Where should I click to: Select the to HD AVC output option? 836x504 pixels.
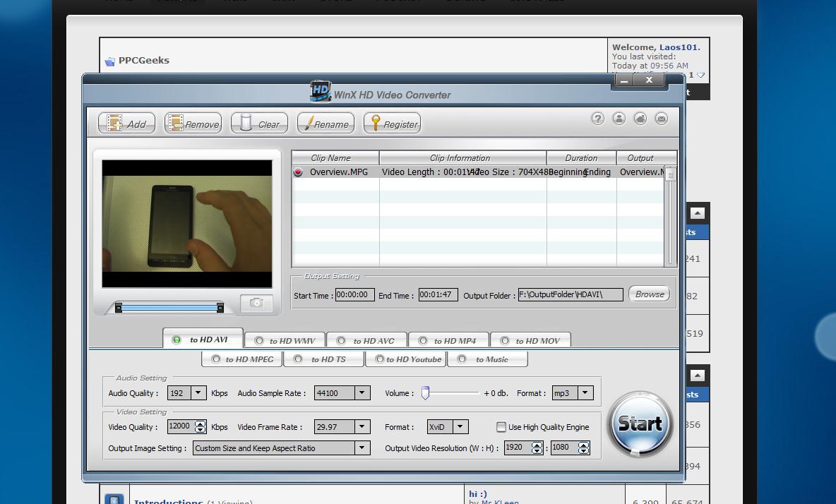367,340
